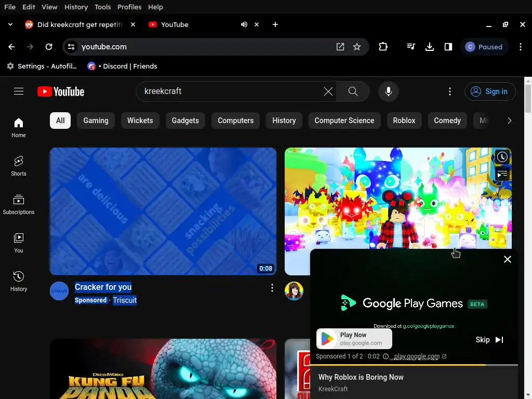Screen dimensions: 532x399
Task: Run search with magnifying glass button
Action: click(x=353, y=91)
